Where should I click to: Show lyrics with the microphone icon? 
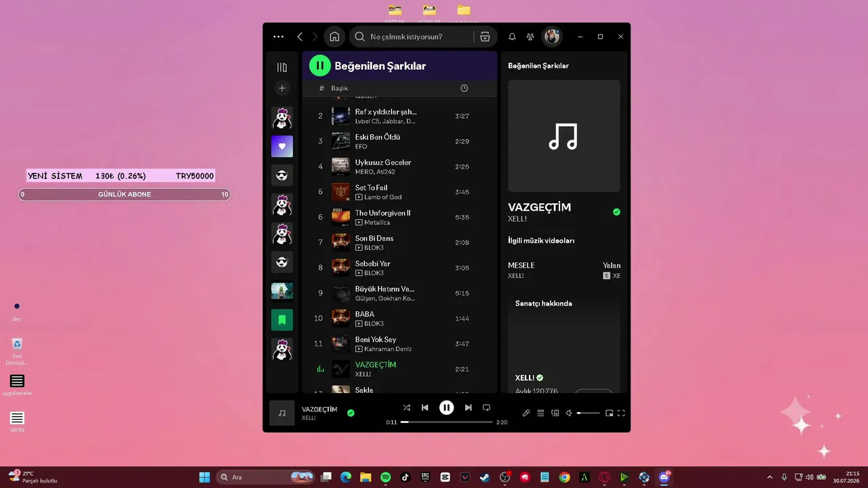point(526,413)
